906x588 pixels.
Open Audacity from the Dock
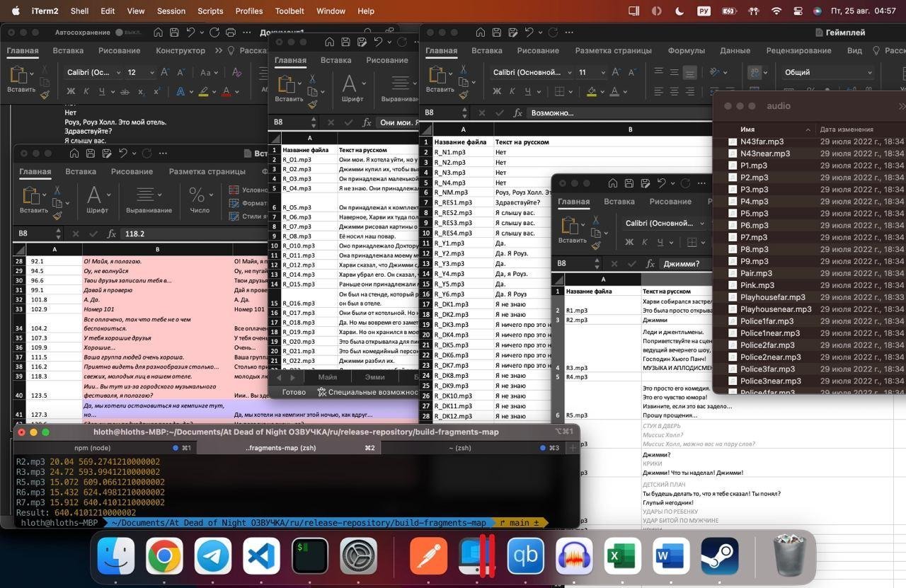[574, 555]
